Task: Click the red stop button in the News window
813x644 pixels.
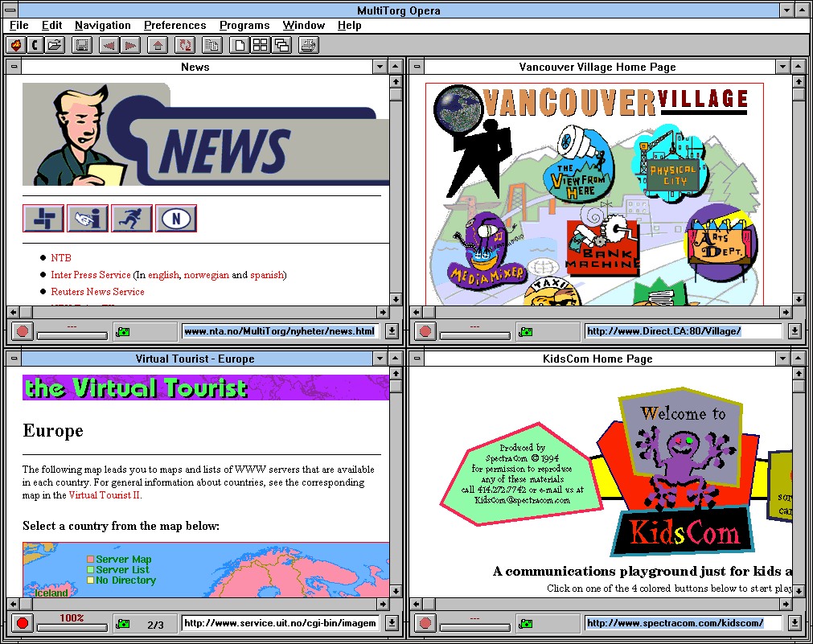Action: coord(22,330)
